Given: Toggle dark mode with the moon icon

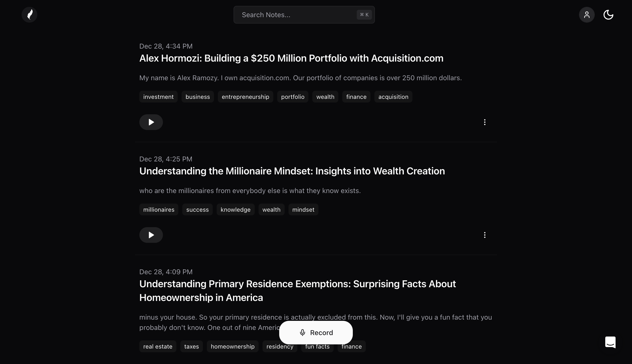Looking at the screenshot, I should tap(608, 14).
